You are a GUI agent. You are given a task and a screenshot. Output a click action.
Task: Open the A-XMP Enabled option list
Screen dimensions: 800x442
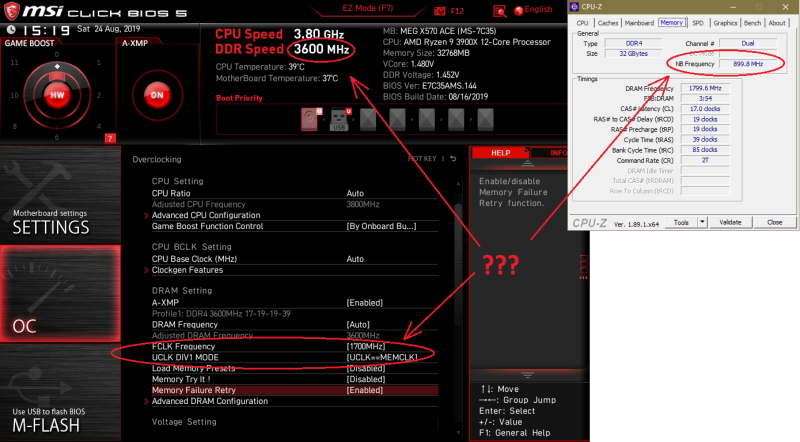[x=364, y=303]
